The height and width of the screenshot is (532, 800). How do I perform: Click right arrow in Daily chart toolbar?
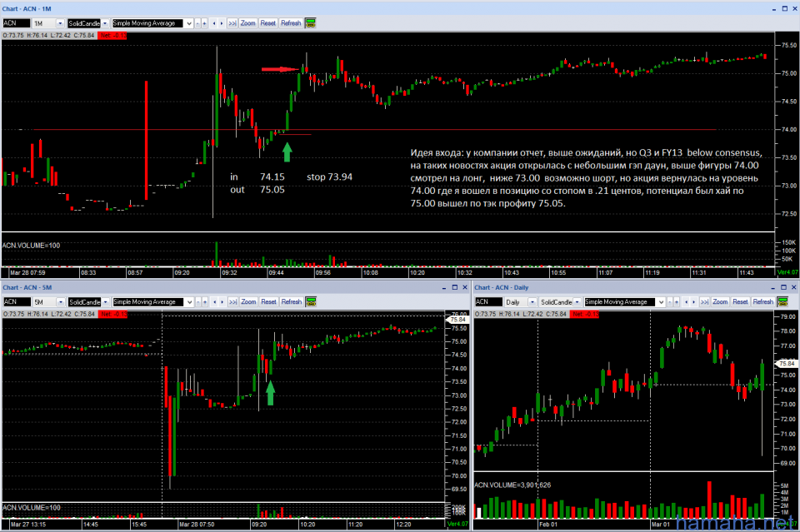coord(694,301)
